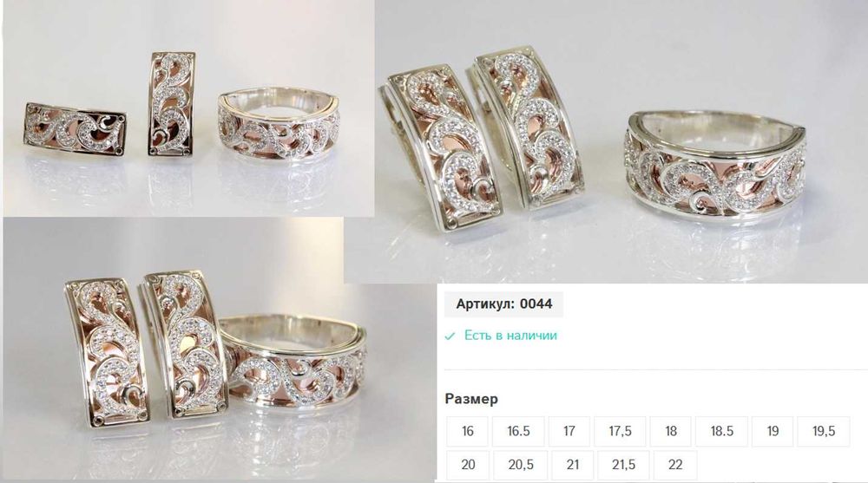Pick the 21,5 size box
Screen dimensions: 868x483
pos(623,465)
